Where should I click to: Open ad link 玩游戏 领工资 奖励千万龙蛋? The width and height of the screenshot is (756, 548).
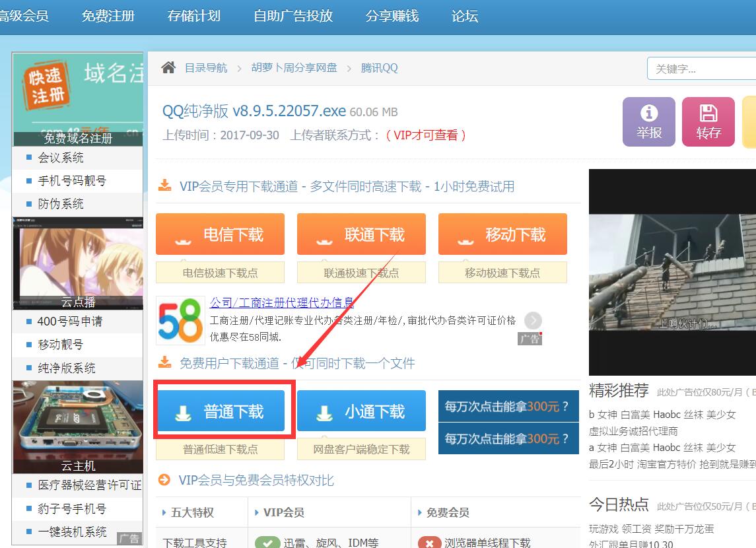[x=652, y=529]
